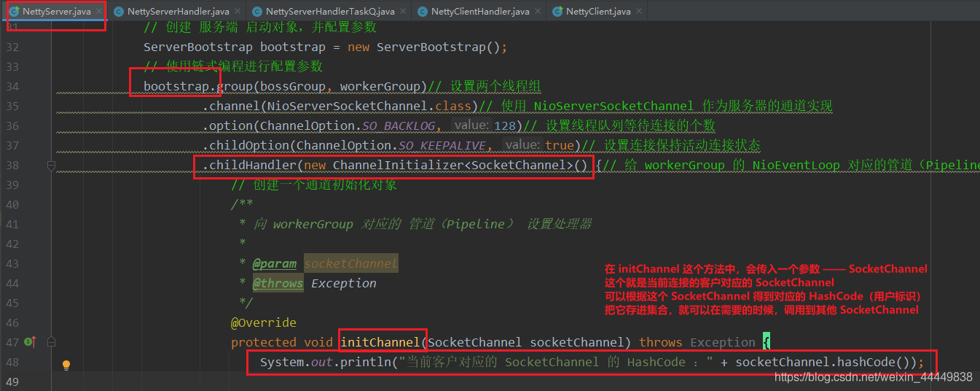Open the NettyServerHandlerTaskQ.java tab
This screenshot has width=980, height=391.
[330, 12]
